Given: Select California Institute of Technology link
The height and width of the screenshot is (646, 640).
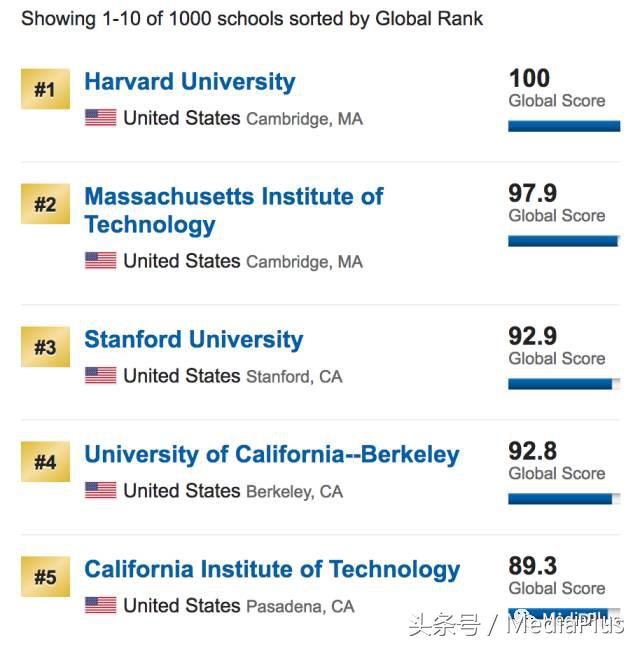Looking at the screenshot, I should point(272,570).
